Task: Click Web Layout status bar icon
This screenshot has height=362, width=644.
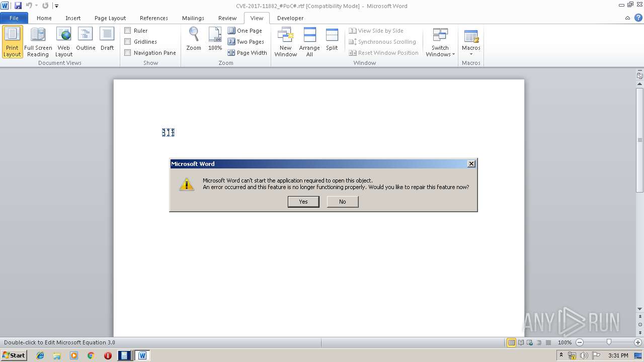Action: (x=530, y=342)
